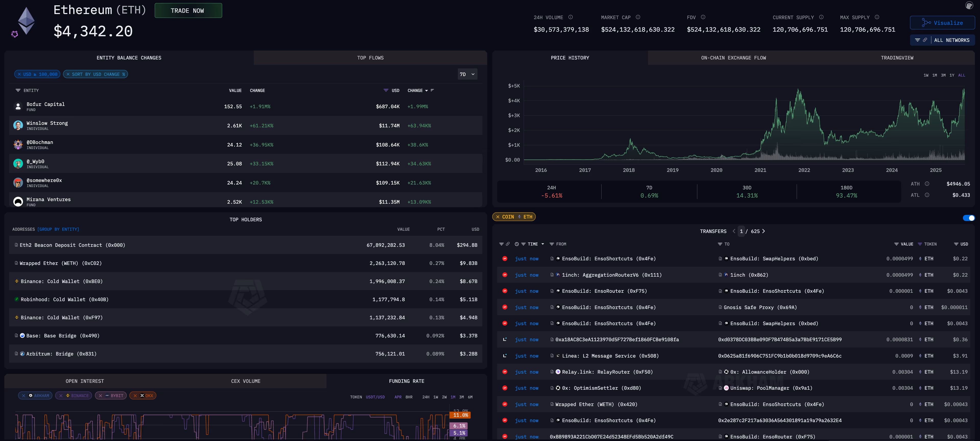The width and height of the screenshot is (980, 441).
Task: Click the Time column clock icon
Action: (517, 244)
